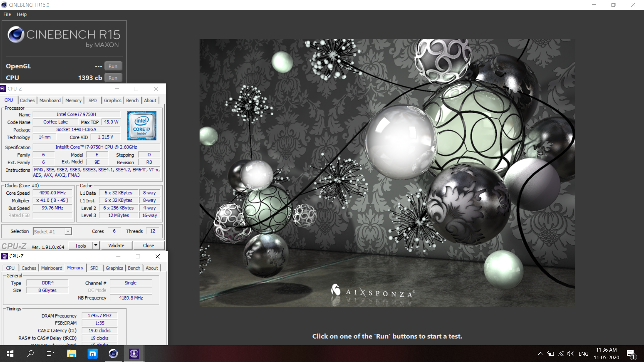Screen dimensions: 644x362
Task: Run the OpenGL benchmark test
Action: [x=113, y=66]
